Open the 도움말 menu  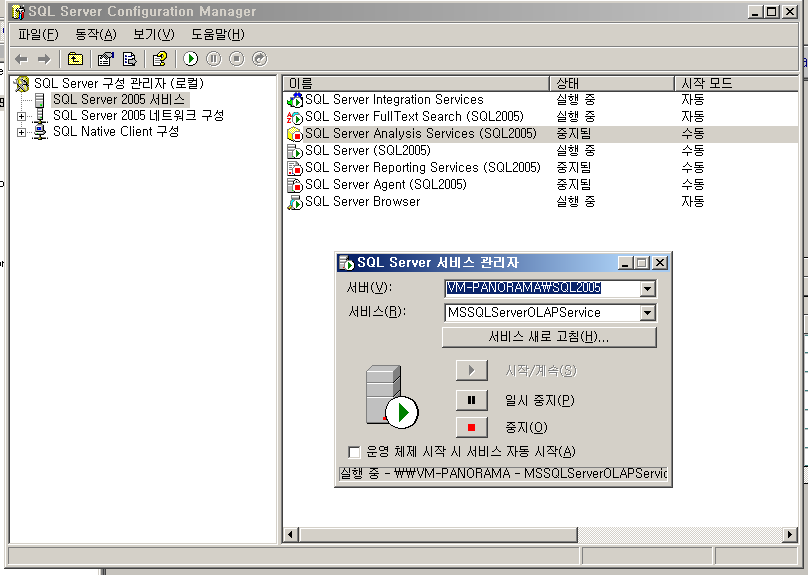(x=217, y=35)
